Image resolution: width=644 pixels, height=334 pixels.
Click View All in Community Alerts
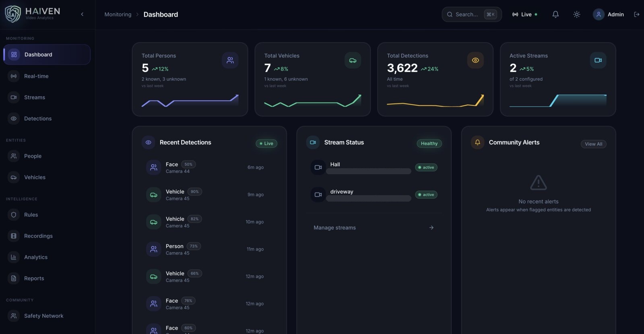click(593, 144)
